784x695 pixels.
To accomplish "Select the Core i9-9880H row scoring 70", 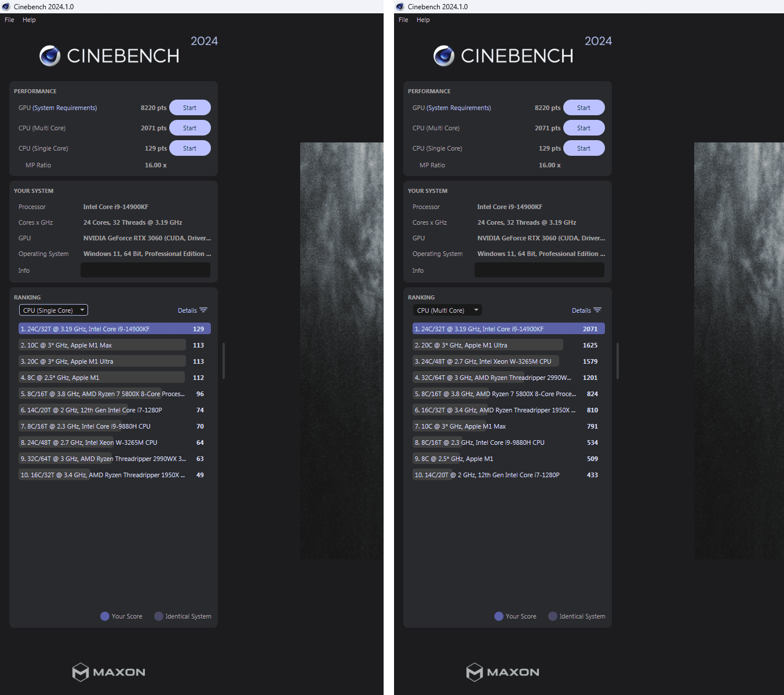I will pos(115,426).
